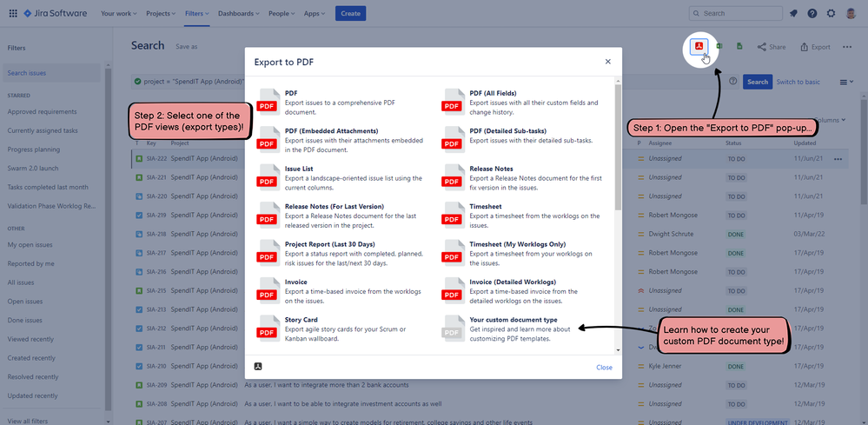The width and height of the screenshot is (868, 425).
Task: Click the red Export to PDF icon
Action: [x=699, y=47]
